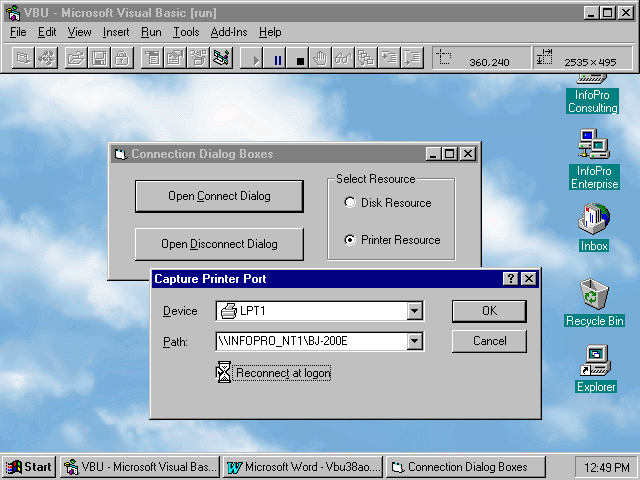640x480 pixels.
Task: Select the Printer Resource radio button
Action: coord(350,240)
